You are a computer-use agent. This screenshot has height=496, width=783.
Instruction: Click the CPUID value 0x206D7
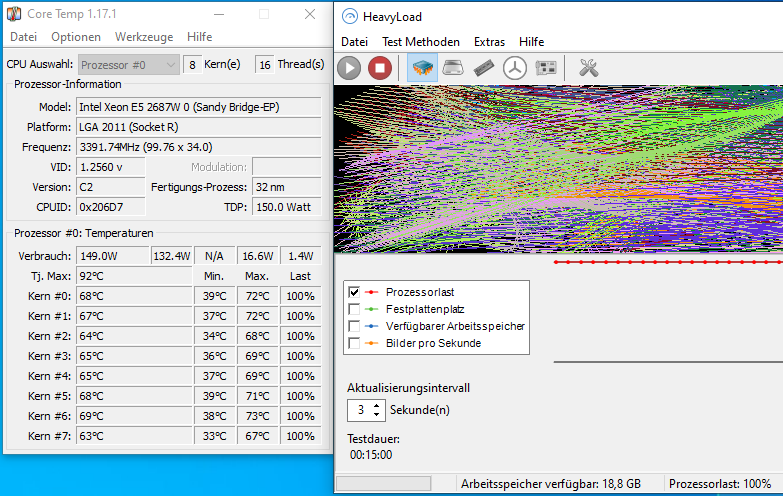[111, 207]
